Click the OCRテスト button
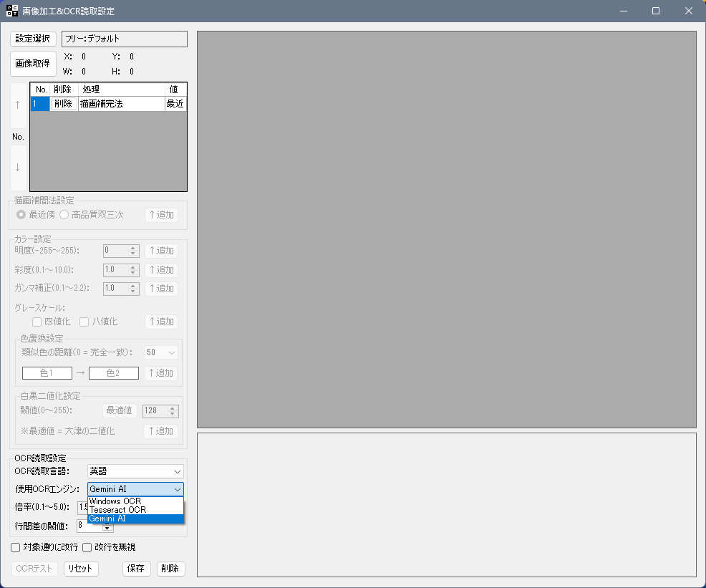Image resolution: width=706 pixels, height=588 pixels. click(x=34, y=569)
